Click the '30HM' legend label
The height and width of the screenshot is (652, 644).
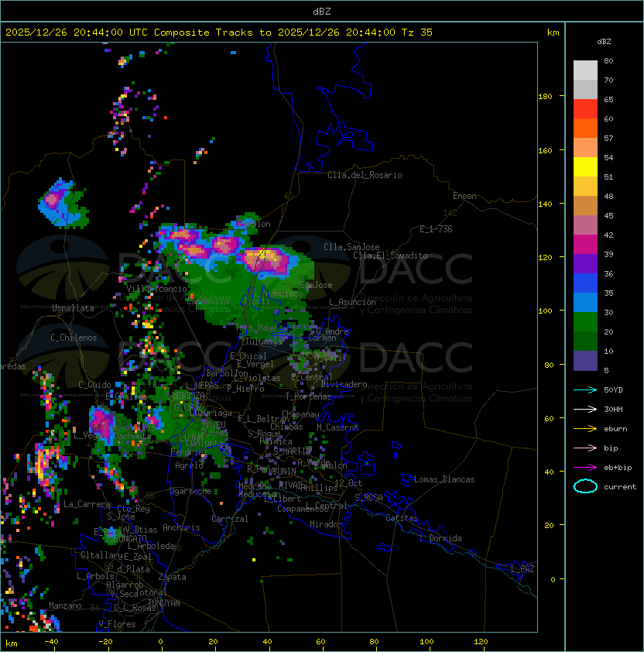613,409
